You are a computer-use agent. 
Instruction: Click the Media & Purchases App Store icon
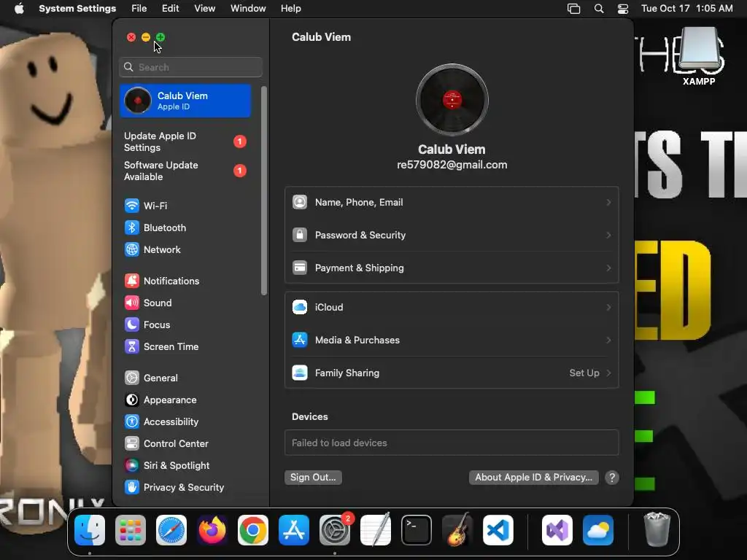[x=300, y=340]
